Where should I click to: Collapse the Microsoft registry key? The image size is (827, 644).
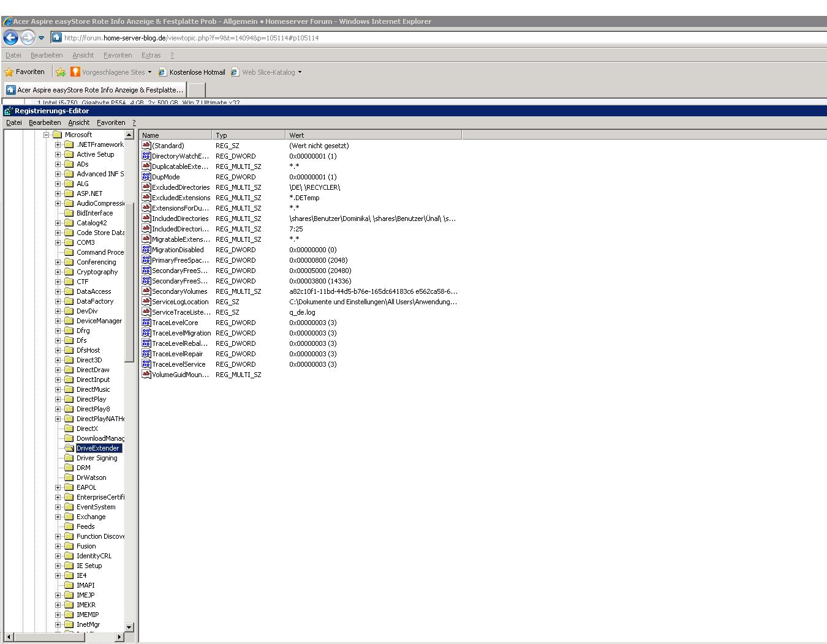pos(46,135)
